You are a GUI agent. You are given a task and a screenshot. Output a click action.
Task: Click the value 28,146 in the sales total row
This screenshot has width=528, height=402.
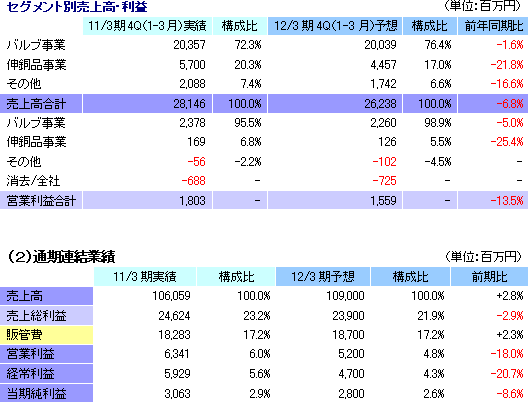189,104
